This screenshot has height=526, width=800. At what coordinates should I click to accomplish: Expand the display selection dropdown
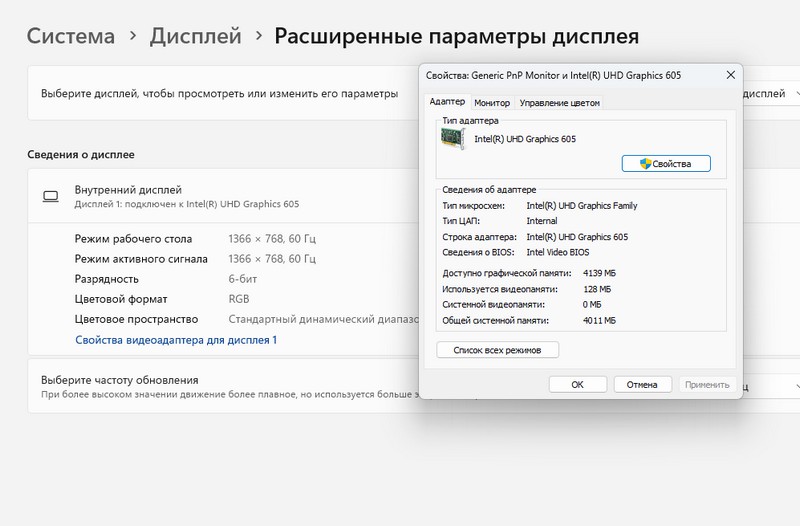[770, 94]
